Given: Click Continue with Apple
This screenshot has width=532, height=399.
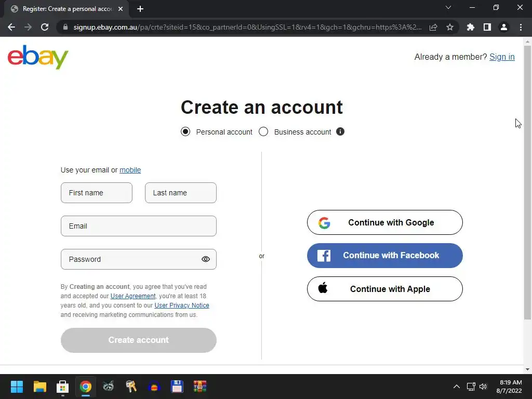Looking at the screenshot, I should point(385,289).
